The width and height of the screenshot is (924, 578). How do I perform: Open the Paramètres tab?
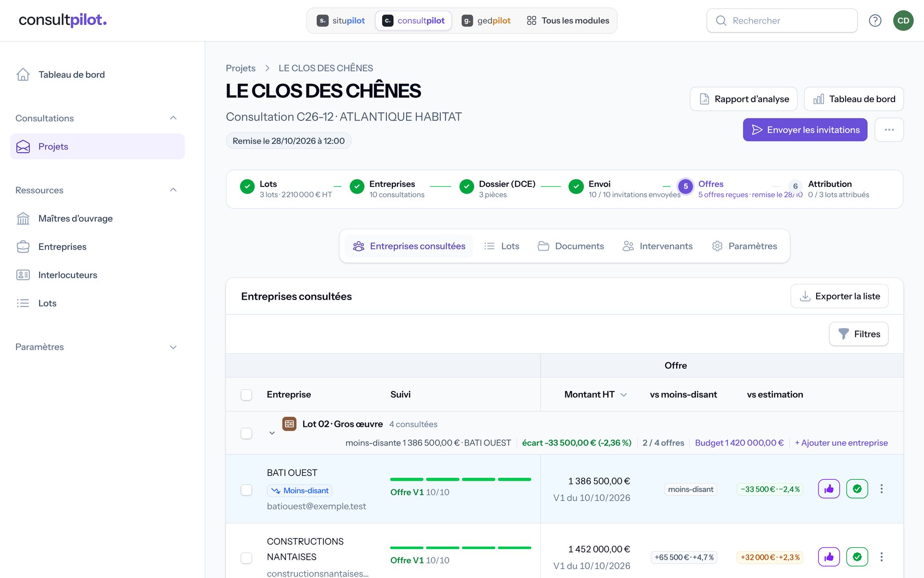[744, 246]
